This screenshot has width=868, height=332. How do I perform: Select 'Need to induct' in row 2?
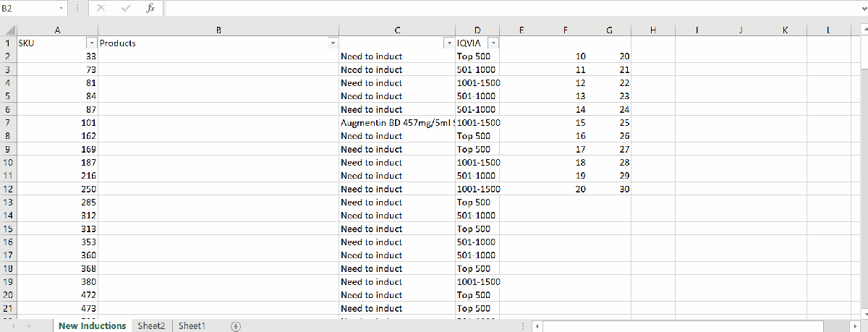pyautogui.click(x=397, y=56)
